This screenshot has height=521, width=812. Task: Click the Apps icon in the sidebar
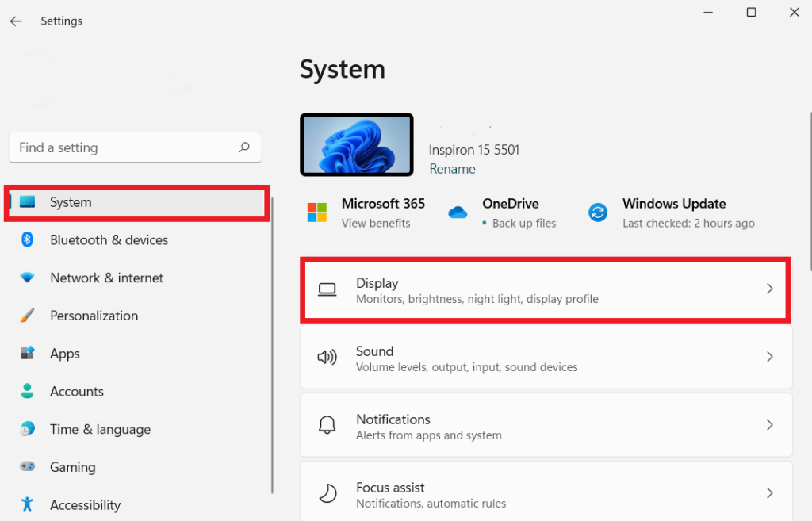pyautogui.click(x=28, y=353)
